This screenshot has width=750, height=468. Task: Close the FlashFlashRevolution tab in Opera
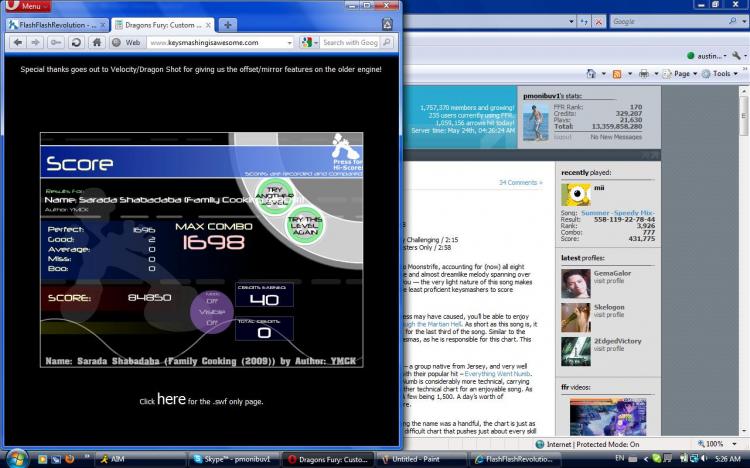coord(102,25)
